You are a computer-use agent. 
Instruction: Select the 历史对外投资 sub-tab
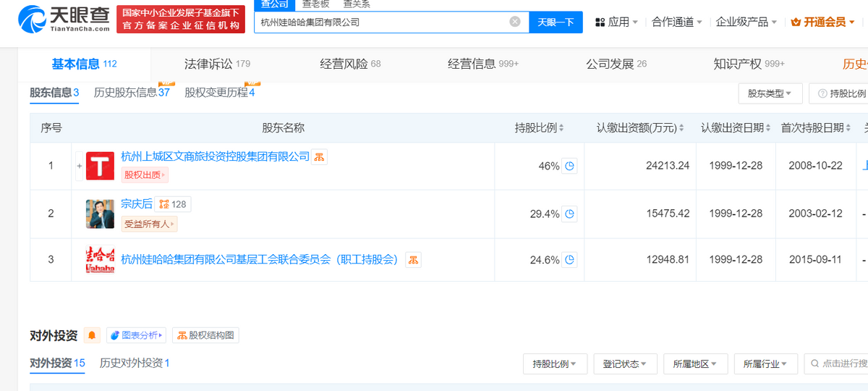(x=135, y=363)
